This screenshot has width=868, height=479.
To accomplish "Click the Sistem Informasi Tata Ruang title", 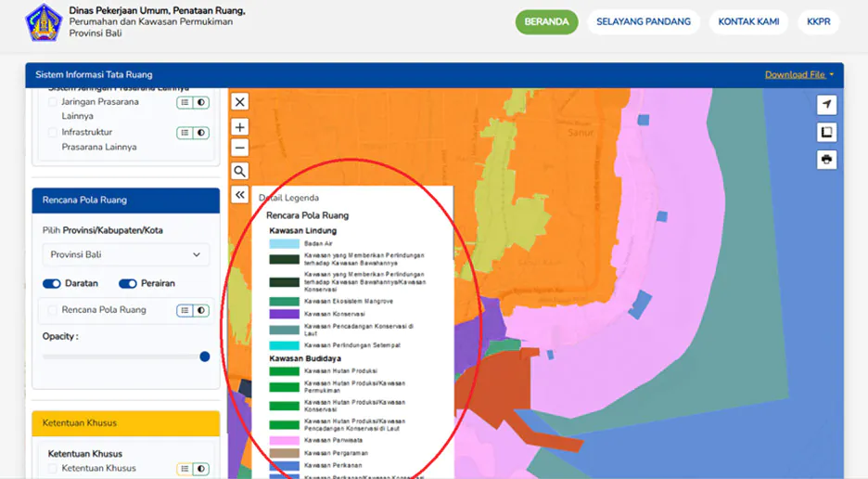I will click(94, 75).
